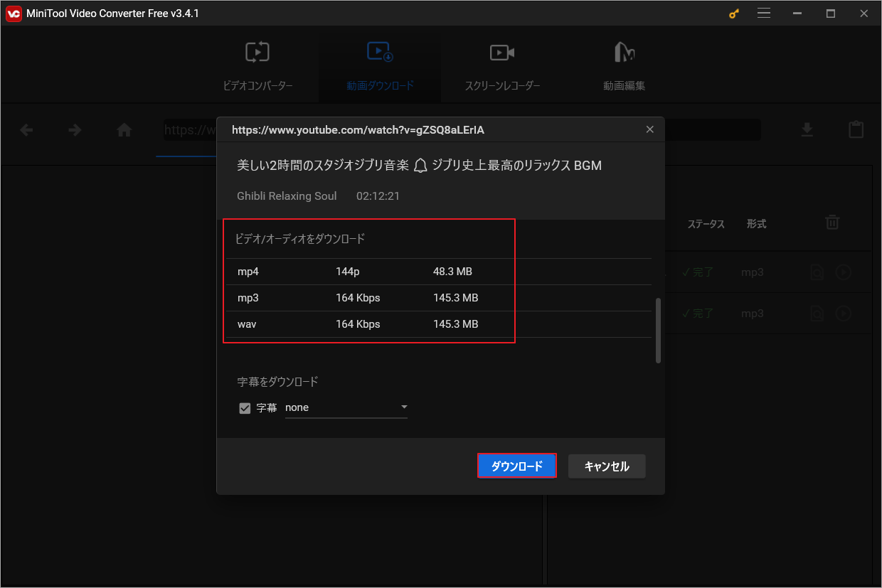
Task: Click the ステータス column header
Action: pos(706,224)
